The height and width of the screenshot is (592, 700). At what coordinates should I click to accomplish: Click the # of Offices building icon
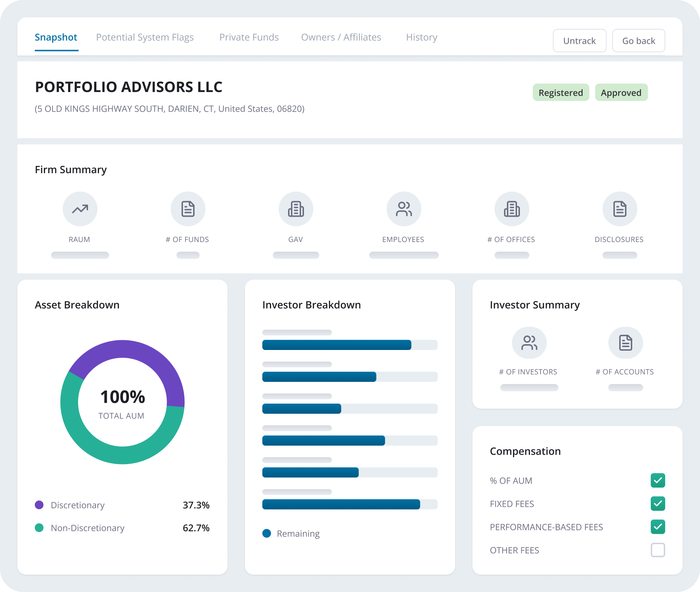click(x=512, y=209)
